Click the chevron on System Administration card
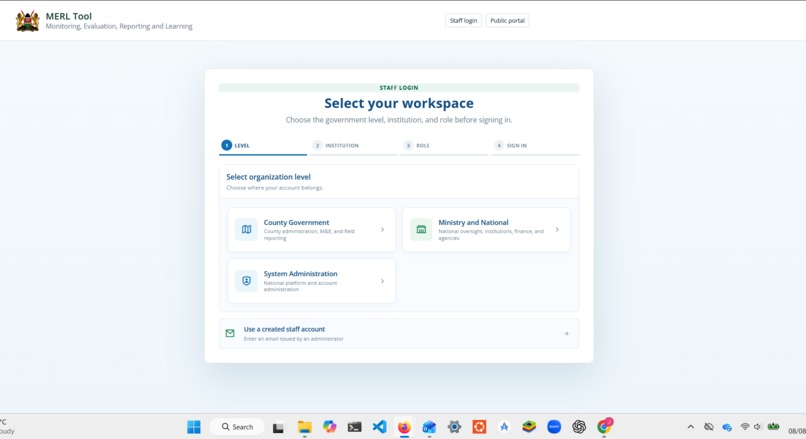The width and height of the screenshot is (806, 439). pos(382,281)
